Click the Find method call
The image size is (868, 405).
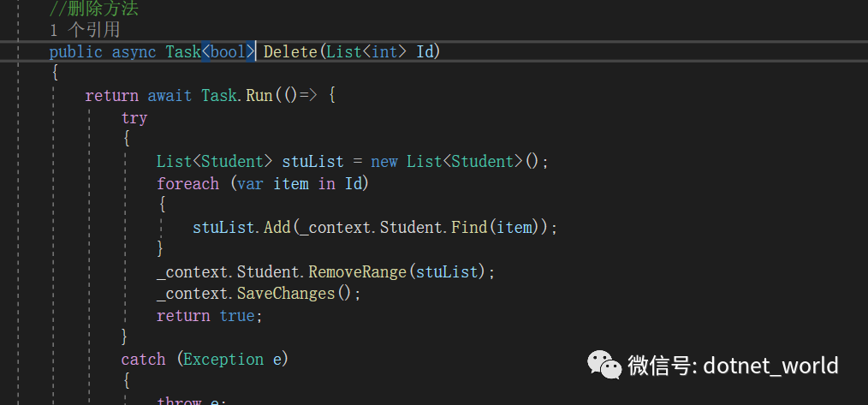(x=476, y=227)
